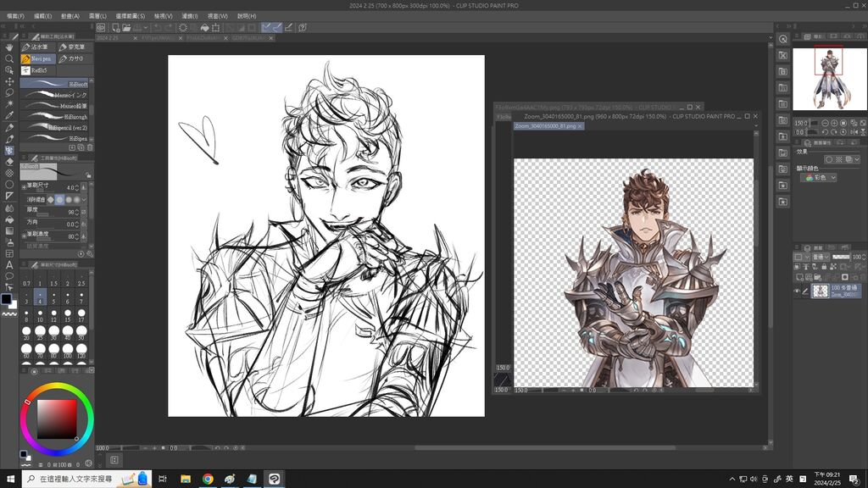Click main black color swatch in toolbar
Viewport: 868px width, 488px height.
tap(6, 299)
